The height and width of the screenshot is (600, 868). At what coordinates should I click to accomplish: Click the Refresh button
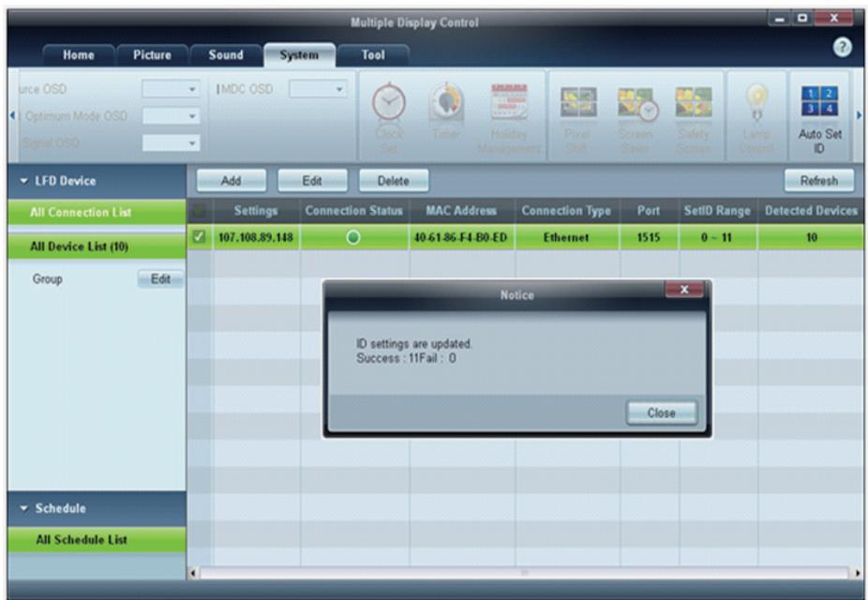[x=818, y=181]
